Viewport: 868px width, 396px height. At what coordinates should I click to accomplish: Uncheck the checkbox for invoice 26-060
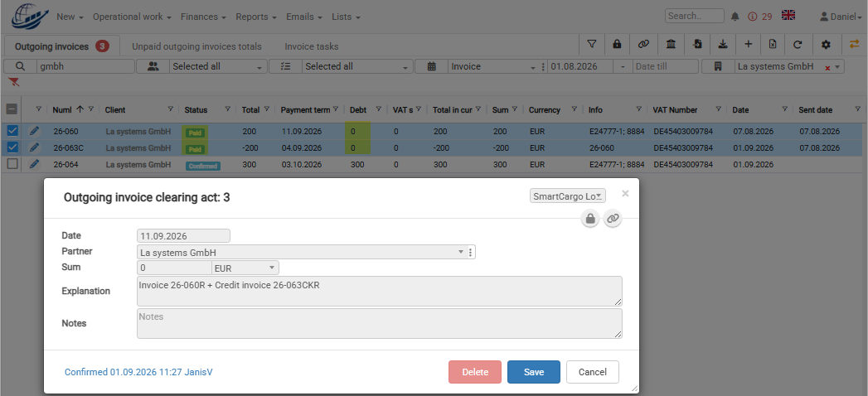(x=12, y=131)
